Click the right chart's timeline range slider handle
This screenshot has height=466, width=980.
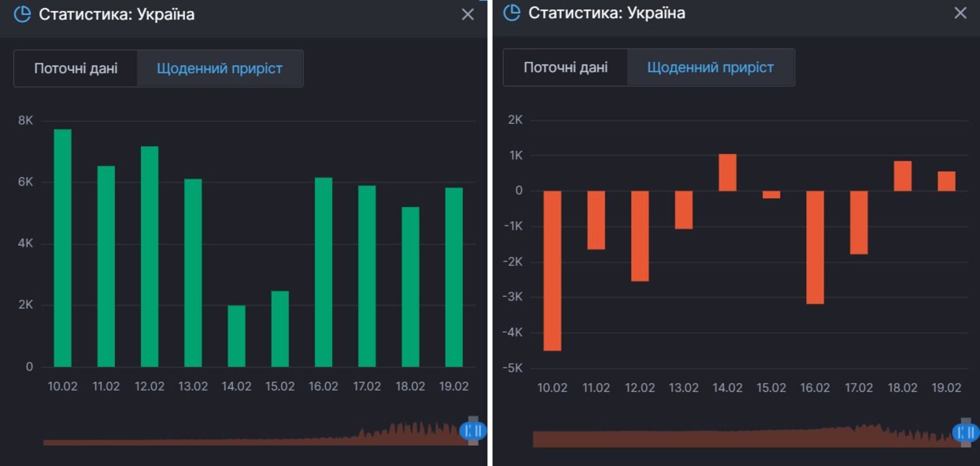click(x=966, y=432)
